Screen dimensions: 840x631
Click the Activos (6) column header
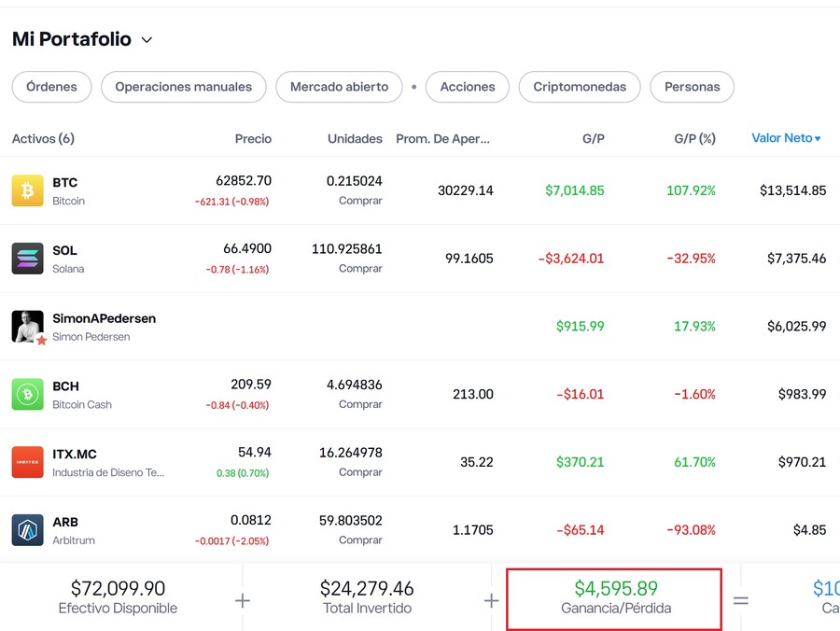(x=43, y=139)
